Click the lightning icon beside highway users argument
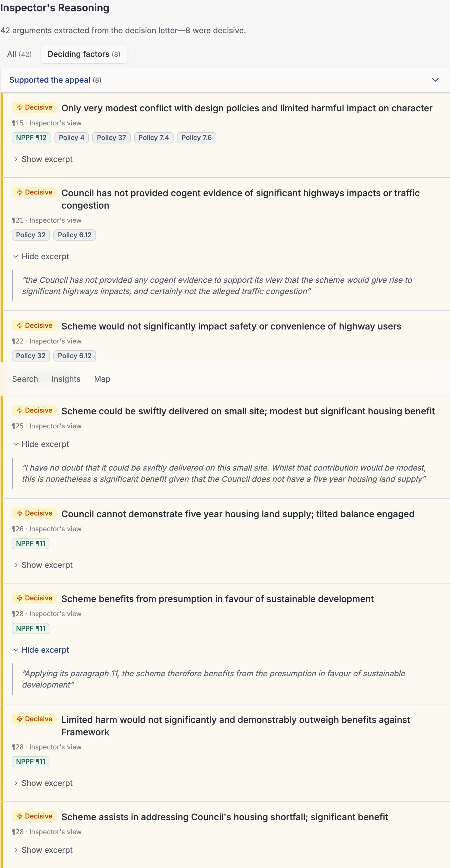This screenshot has width=450, height=868. pos(20,325)
